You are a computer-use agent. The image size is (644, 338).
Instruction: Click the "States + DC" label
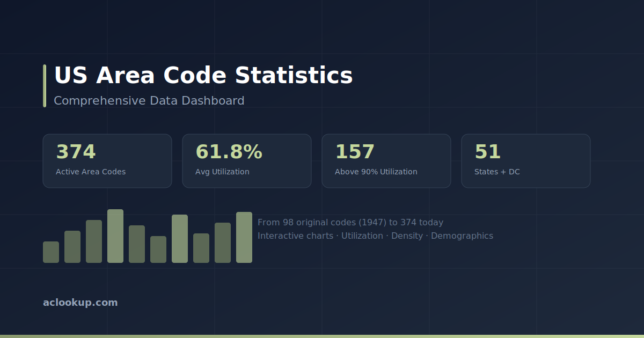(497, 172)
